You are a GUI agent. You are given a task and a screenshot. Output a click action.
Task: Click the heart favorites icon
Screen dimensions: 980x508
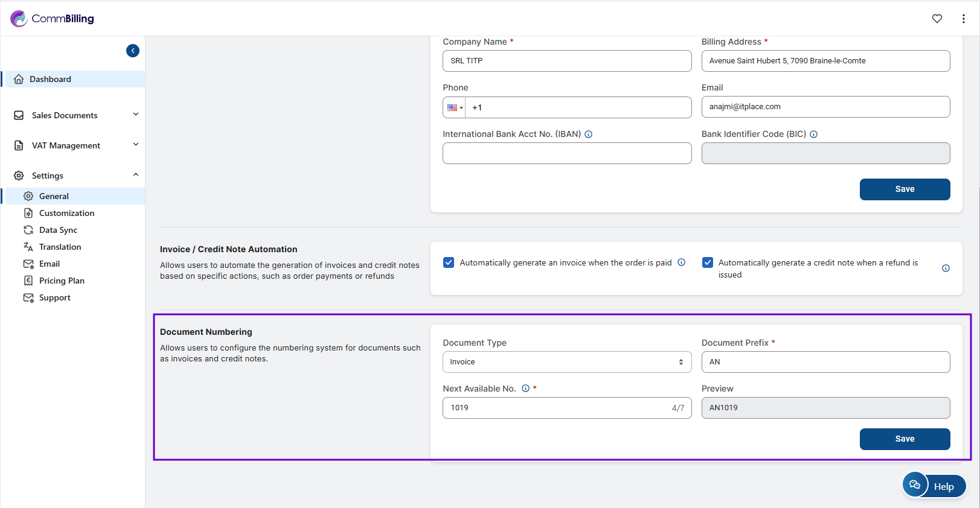937,19
